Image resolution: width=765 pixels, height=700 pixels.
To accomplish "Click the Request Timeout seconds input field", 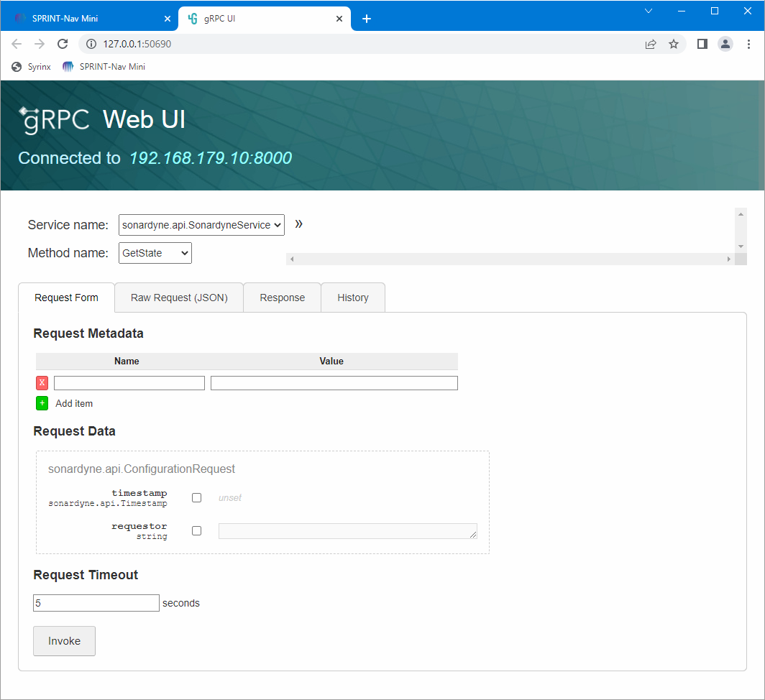I will coord(96,603).
